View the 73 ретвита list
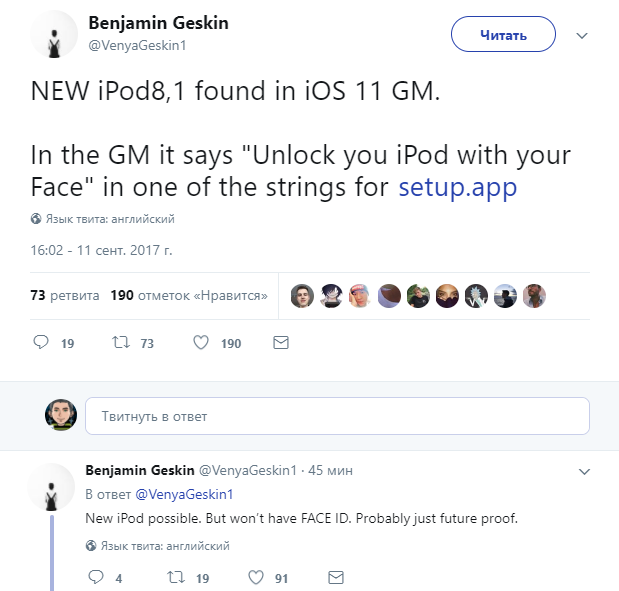 coord(65,296)
